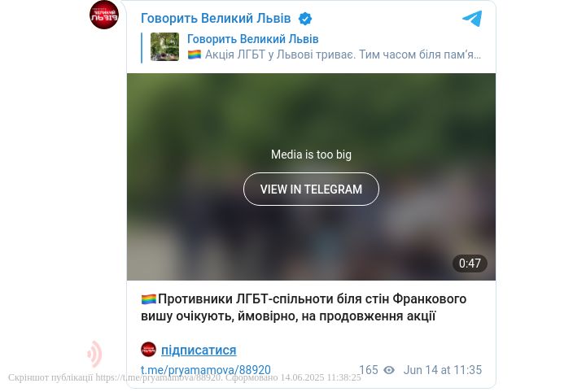Click the 165 views counter
The height and width of the screenshot is (392, 586).
coord(369,370)
